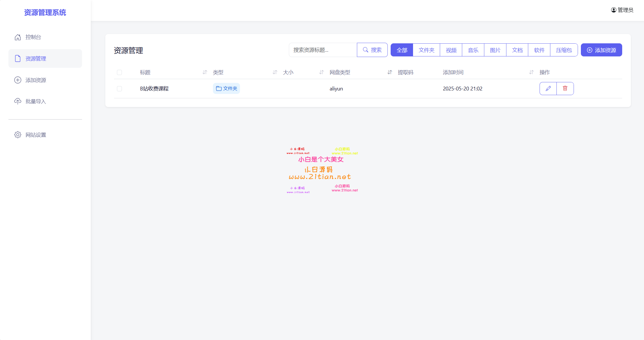Click the 文件夹 folder badge in the row

coord(226,88)
